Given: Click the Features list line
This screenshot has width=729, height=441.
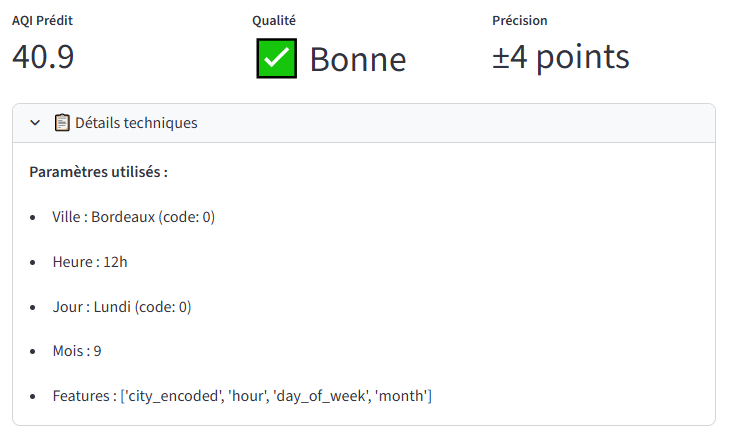Looking at the screenshot, I should pyautogui.click(x=242, y=396).
